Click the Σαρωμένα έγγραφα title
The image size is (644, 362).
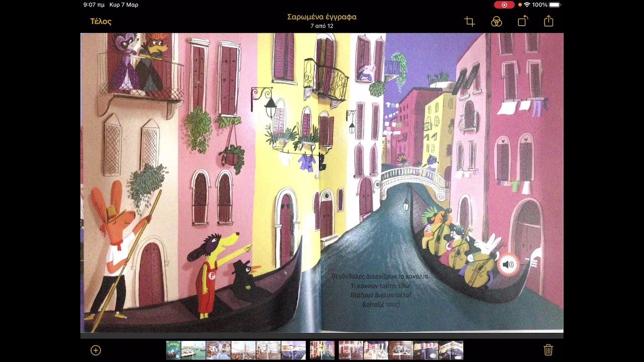pos(322,17)
